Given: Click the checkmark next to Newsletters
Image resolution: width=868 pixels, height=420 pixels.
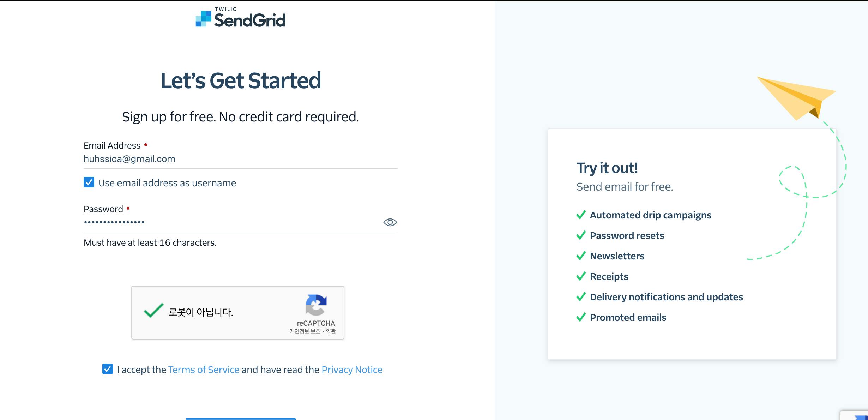Looking at the screenshot, I should (581, 256).
